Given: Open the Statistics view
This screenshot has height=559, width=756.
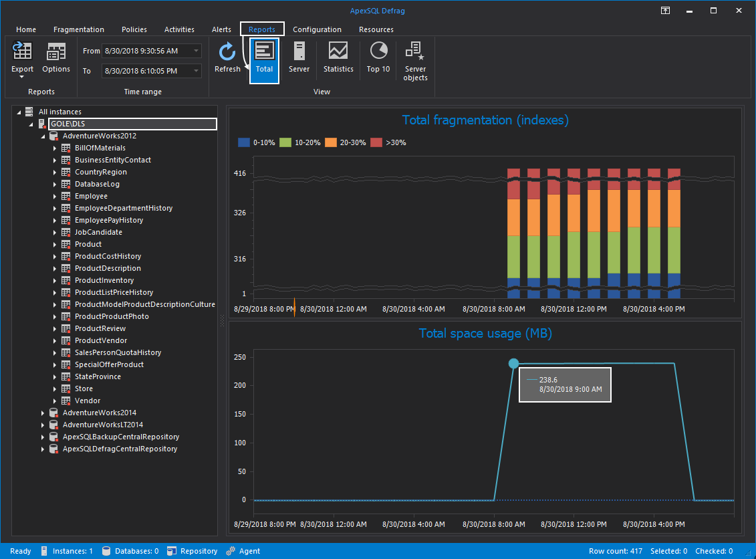Looking at the screenshot, I should [x=338, y=59].
